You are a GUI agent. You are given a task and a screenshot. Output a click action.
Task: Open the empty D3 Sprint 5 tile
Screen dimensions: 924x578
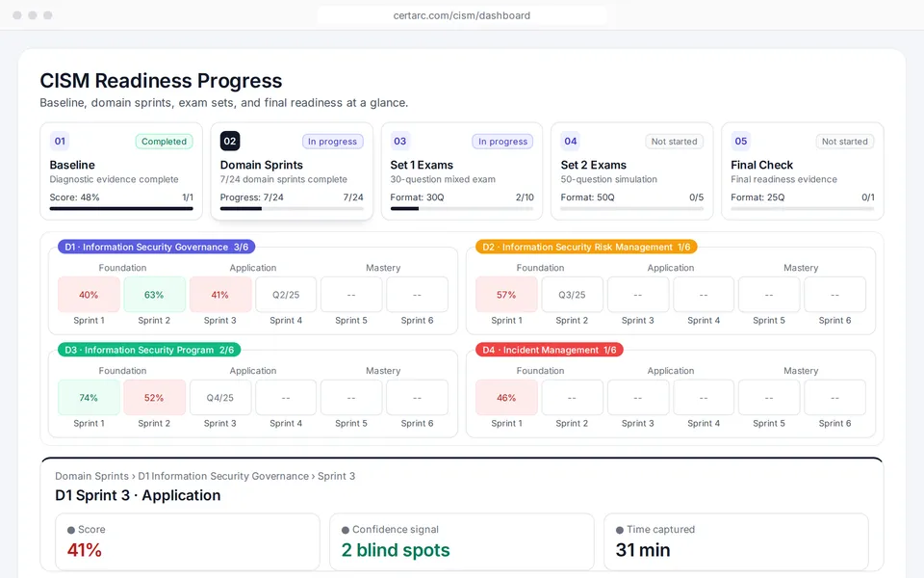[x=351, y=398]
